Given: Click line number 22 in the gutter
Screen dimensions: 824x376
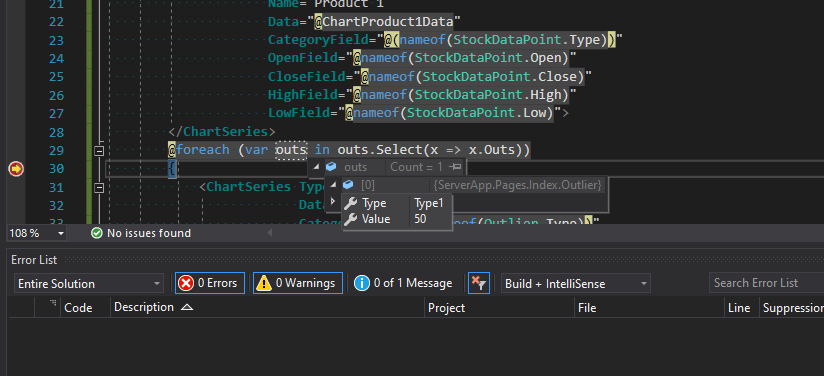Looking at the screenshot, I should (56, 22).
